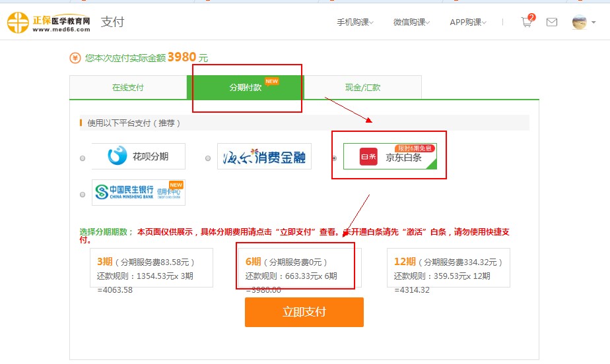The image size is (610, 364).
Task: Click the Haier consumer finance logo
Action: click(x=264, y=157)
